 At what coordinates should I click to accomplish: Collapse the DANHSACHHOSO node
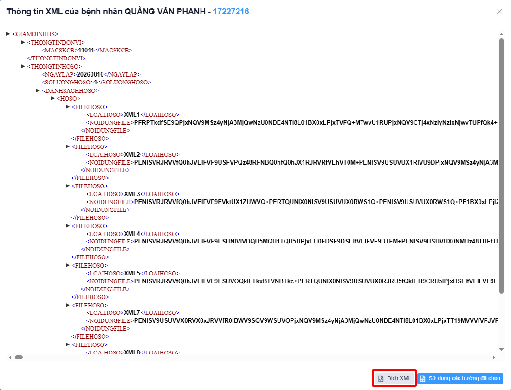click(38, 90)
